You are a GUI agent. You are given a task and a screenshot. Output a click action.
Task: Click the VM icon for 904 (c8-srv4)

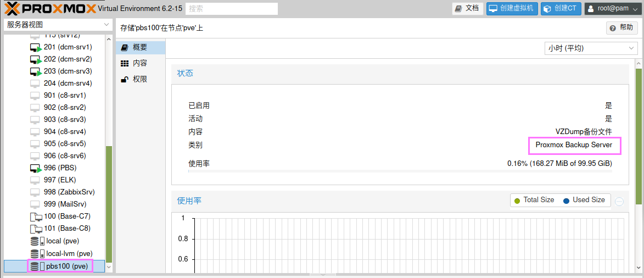pyautogui.click(x=36, y=132)
